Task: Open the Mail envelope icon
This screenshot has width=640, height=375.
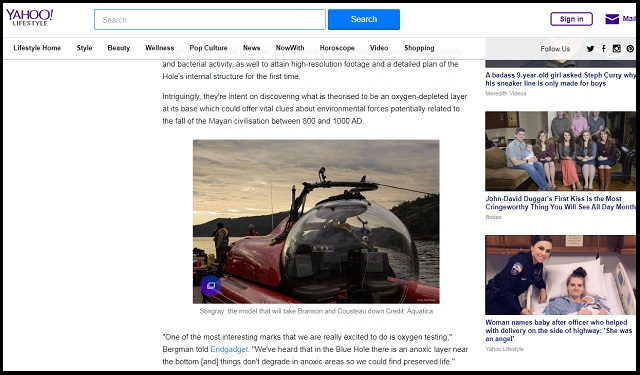Action: (x=612, y=19)
